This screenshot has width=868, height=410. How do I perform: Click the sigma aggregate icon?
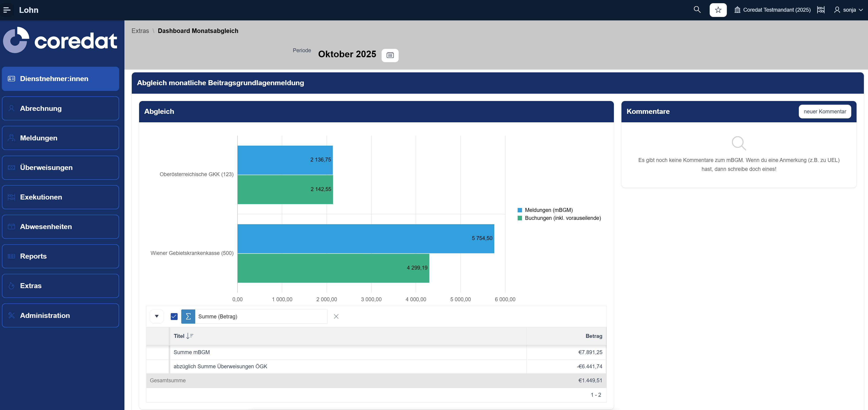point(188,316)
